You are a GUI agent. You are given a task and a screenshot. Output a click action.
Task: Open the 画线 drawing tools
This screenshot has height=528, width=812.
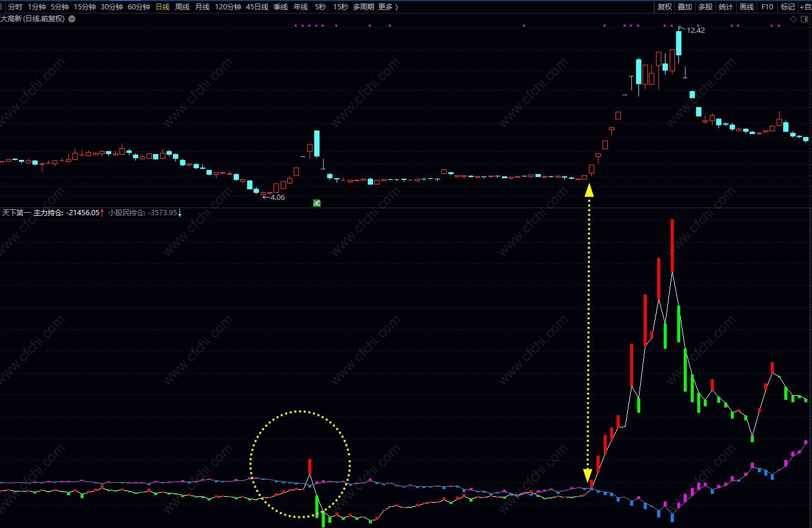[747, 7]
